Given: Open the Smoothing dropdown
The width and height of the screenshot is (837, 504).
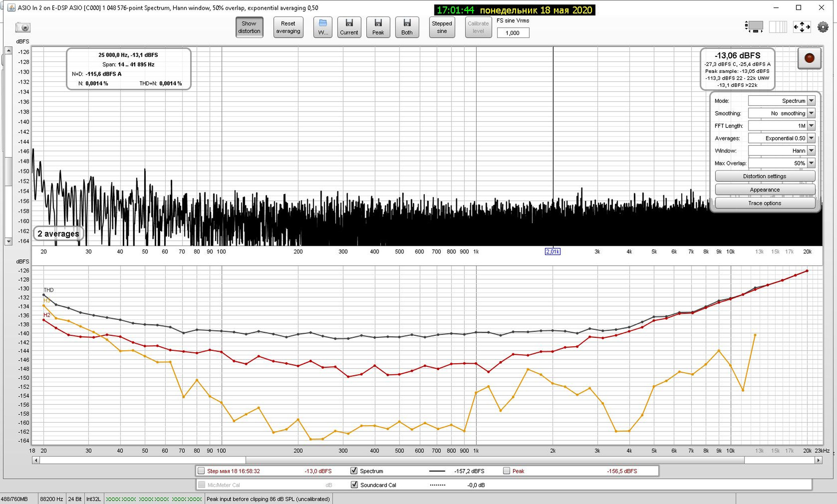Looking at the screenshot, I should pos(782,113).
